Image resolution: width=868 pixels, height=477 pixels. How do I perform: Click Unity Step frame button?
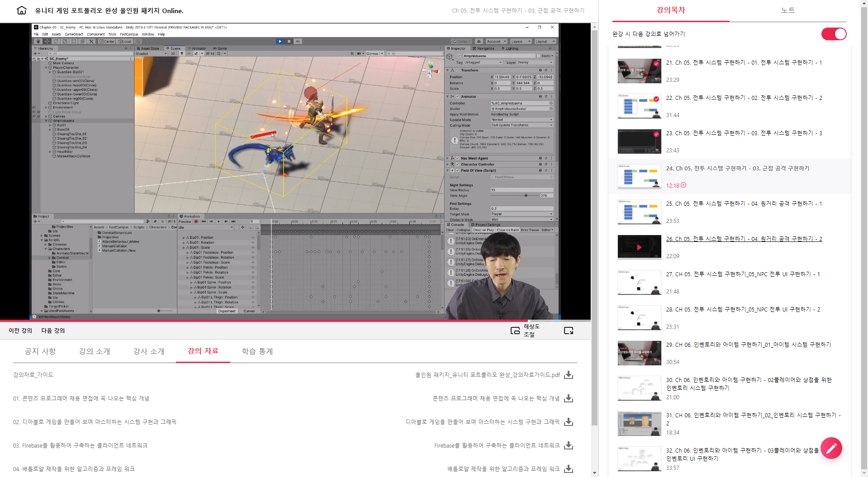point(298,41)
